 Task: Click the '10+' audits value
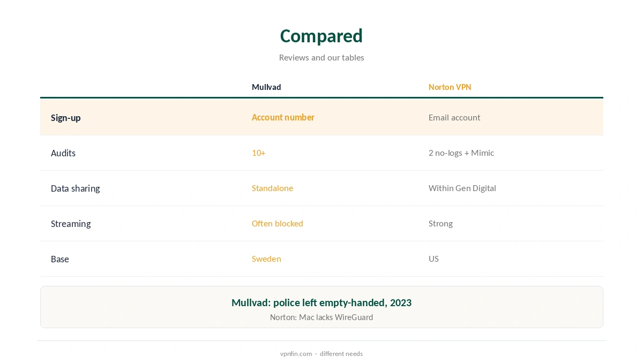(x=259, y=153)
